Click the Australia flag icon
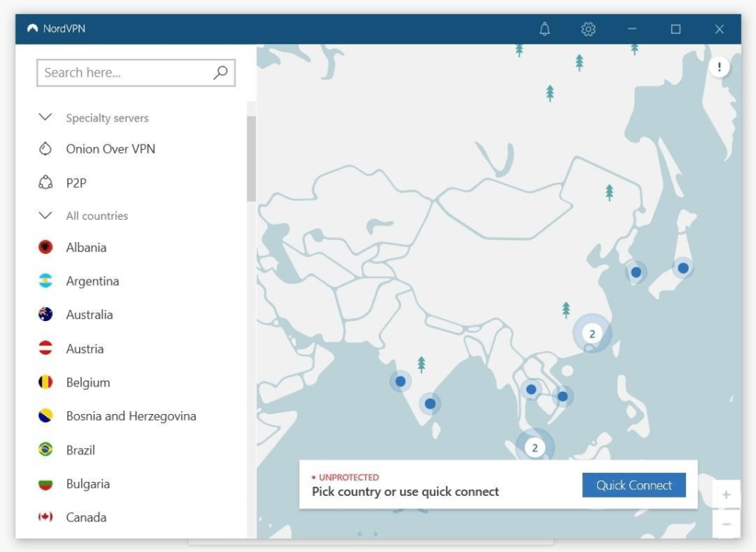 [x=45, y=314]
